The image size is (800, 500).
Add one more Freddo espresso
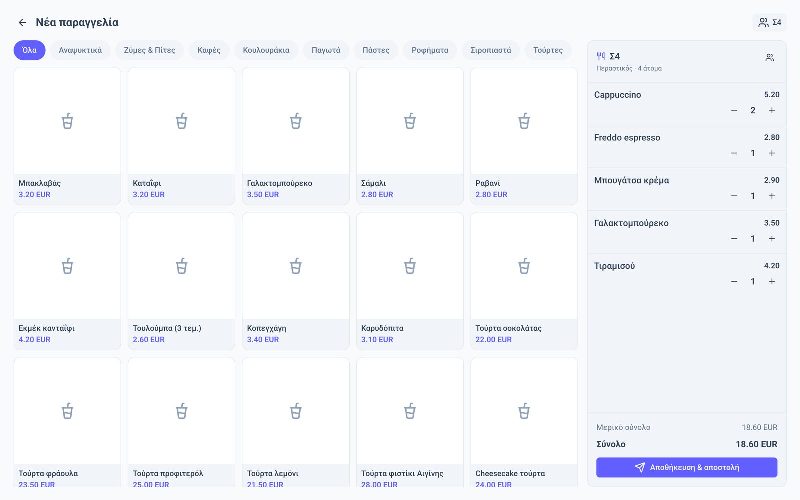point(772,153)
